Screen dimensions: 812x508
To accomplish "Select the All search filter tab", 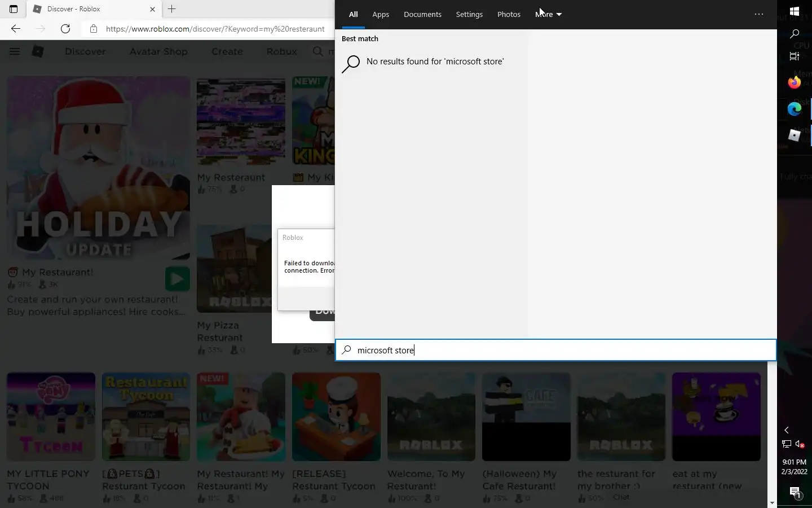I will tap(353, 14).
